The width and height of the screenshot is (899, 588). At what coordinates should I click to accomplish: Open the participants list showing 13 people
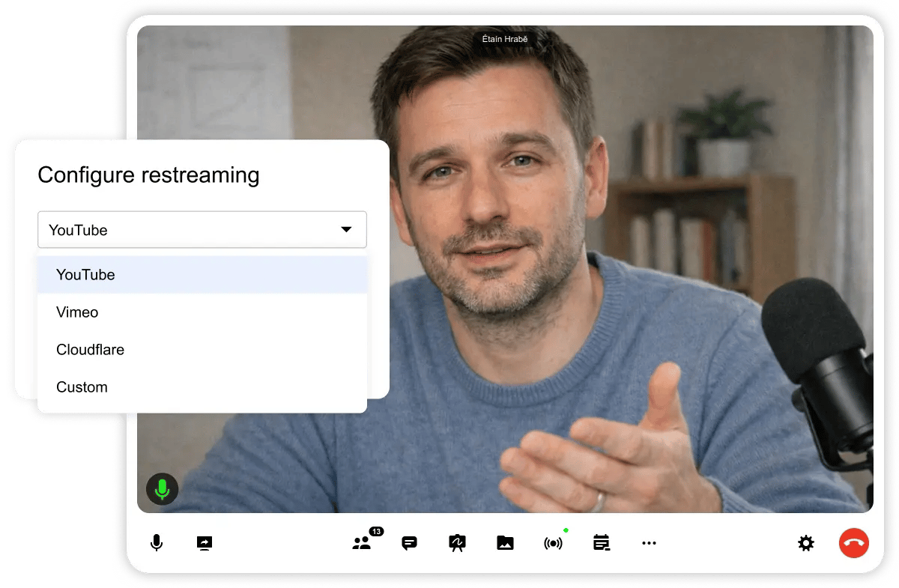coord(363,543)
